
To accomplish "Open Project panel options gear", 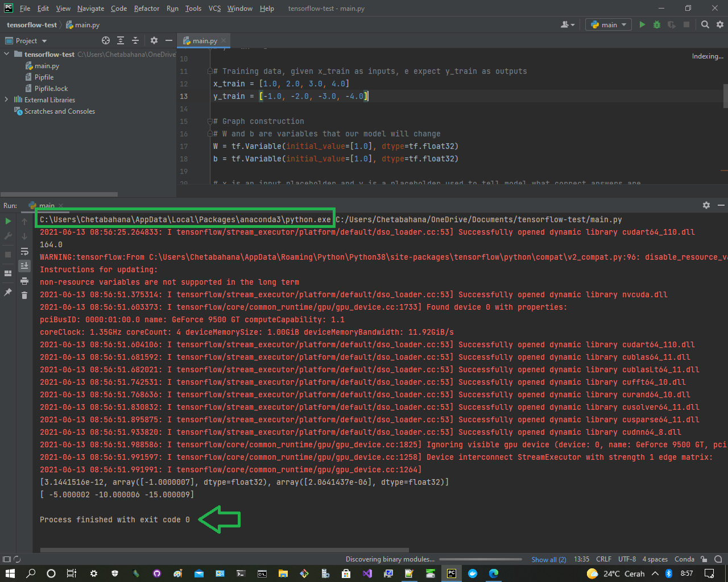I will tap(154, 40).
